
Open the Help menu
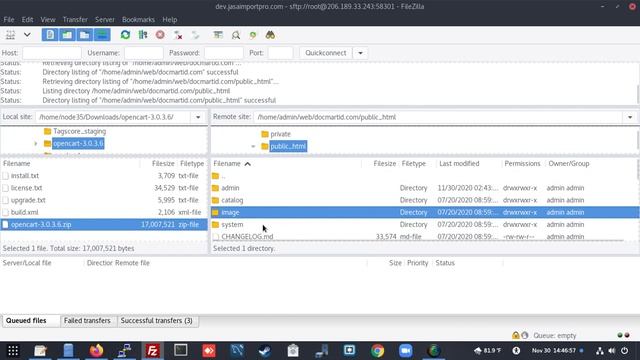click(170, 20)
